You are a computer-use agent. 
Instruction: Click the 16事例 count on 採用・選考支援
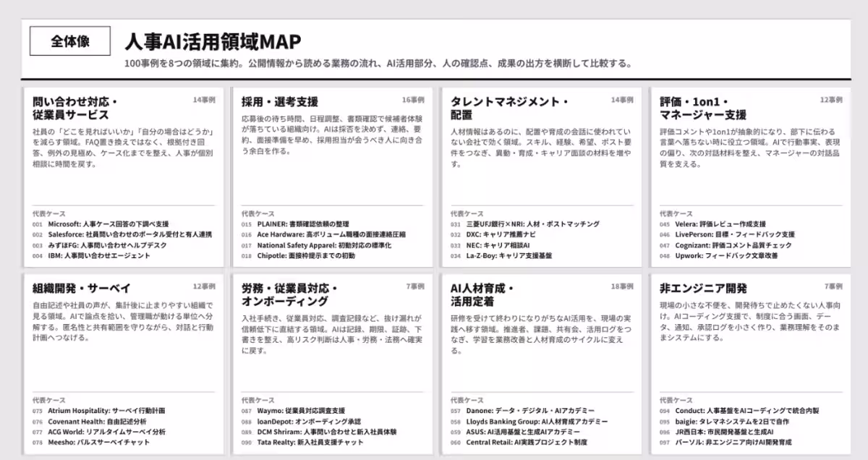click(x=413, y=99)
